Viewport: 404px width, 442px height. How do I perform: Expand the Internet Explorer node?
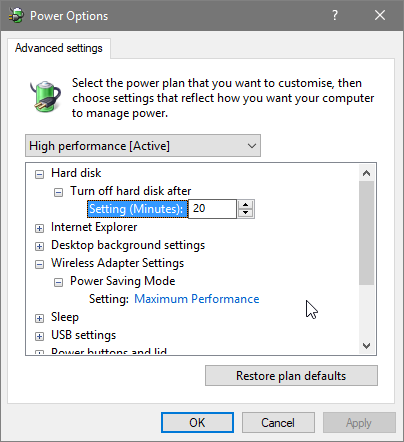pos(39,228)
